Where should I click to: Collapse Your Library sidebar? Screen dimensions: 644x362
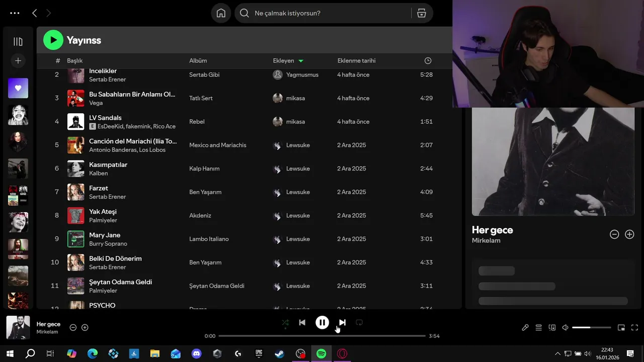coord(18,41)
